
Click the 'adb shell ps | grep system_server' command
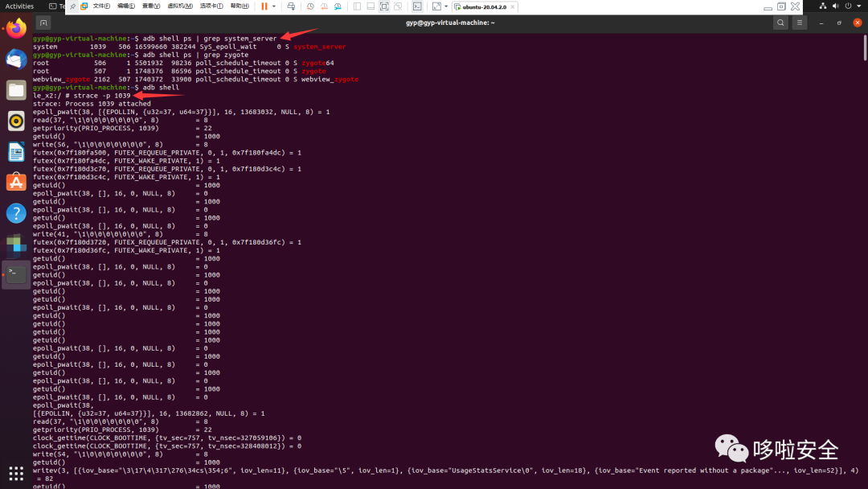(209, 39)
